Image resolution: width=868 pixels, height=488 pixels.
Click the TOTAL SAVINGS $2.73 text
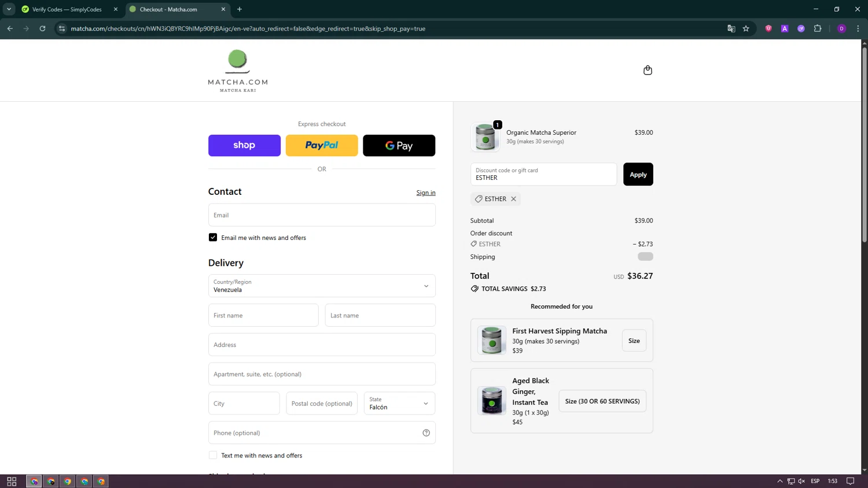point(514,289)
